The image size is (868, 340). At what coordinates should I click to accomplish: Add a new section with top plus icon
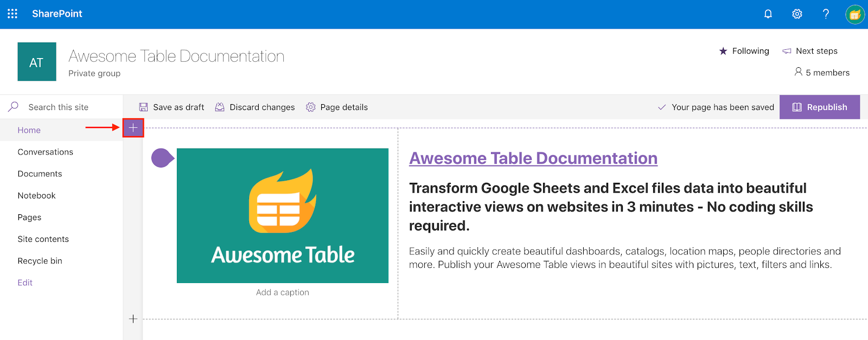[133, 128]
